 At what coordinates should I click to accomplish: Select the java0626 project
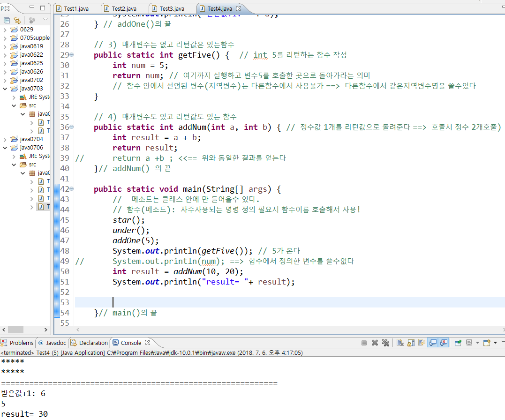[x=31, y=72]
